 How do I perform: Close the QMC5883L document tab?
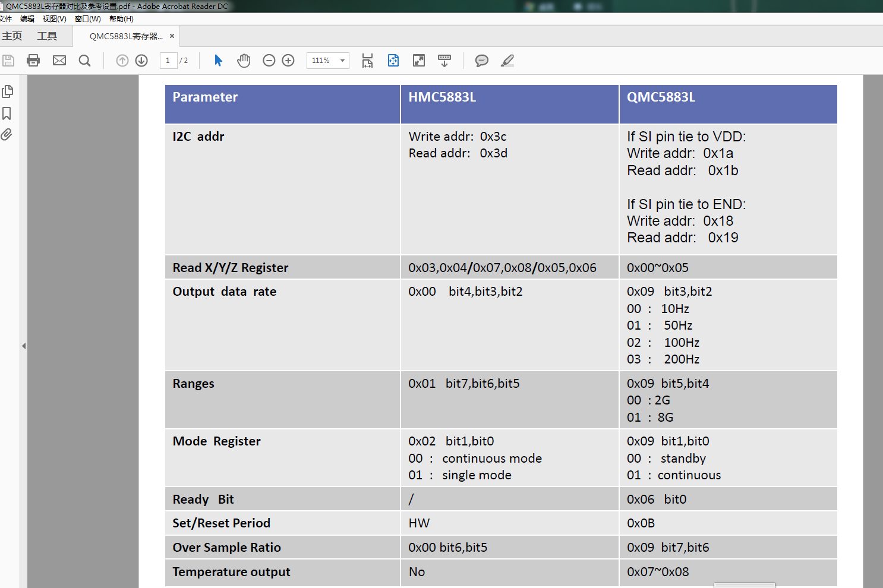[172, 36]
